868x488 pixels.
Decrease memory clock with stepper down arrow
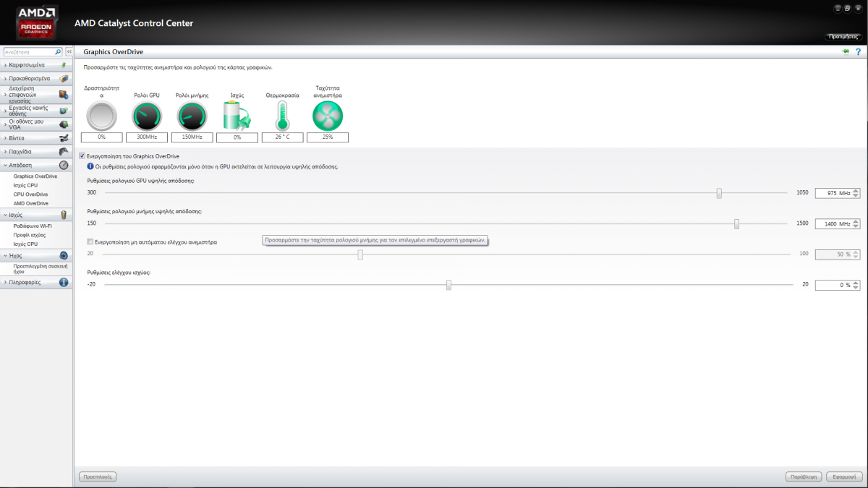point(856,226)
